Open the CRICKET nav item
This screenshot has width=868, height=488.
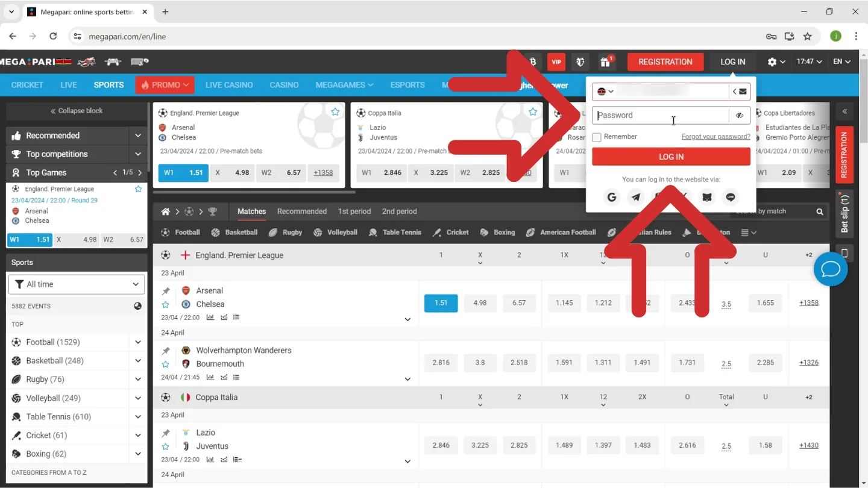pyautogui.click(x=27, y=85)
